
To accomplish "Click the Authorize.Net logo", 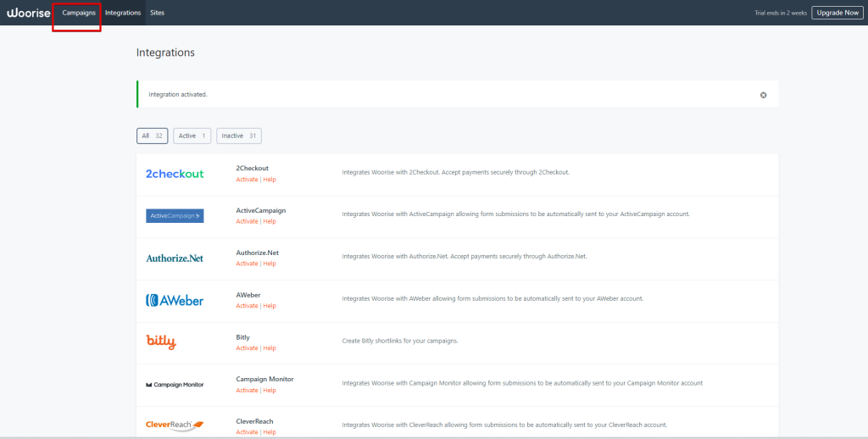I will coord(175,258).
